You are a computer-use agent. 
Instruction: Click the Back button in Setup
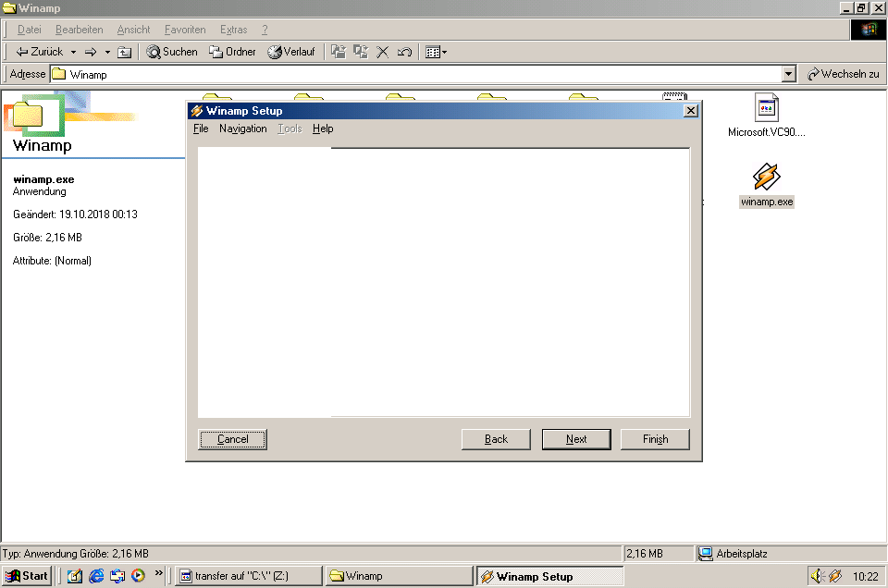tap(496, 439)
